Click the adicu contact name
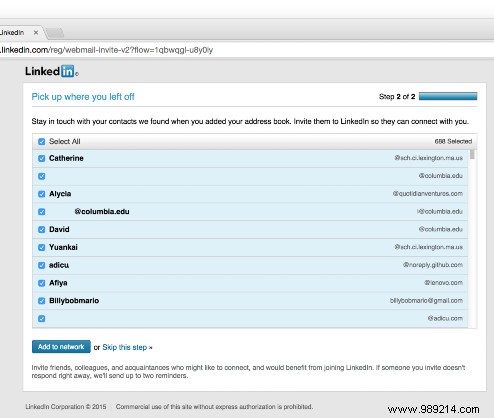Image resolution: width=494 pixels, height=418 pixels. 59,265
